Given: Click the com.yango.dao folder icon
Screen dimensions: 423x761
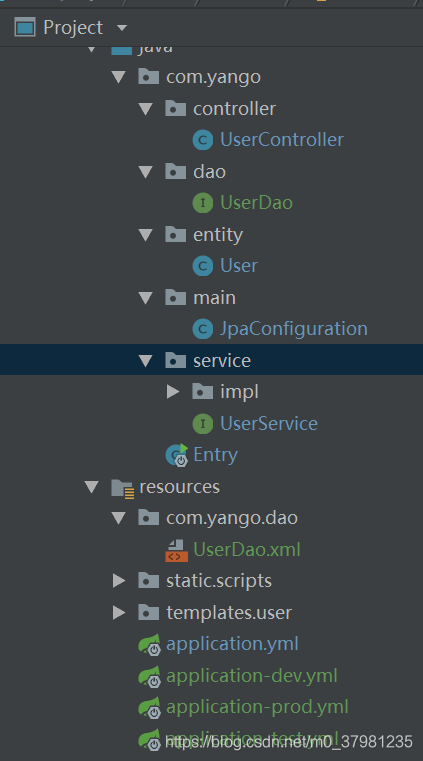Looking at the screenshot, I should point(148,518).
